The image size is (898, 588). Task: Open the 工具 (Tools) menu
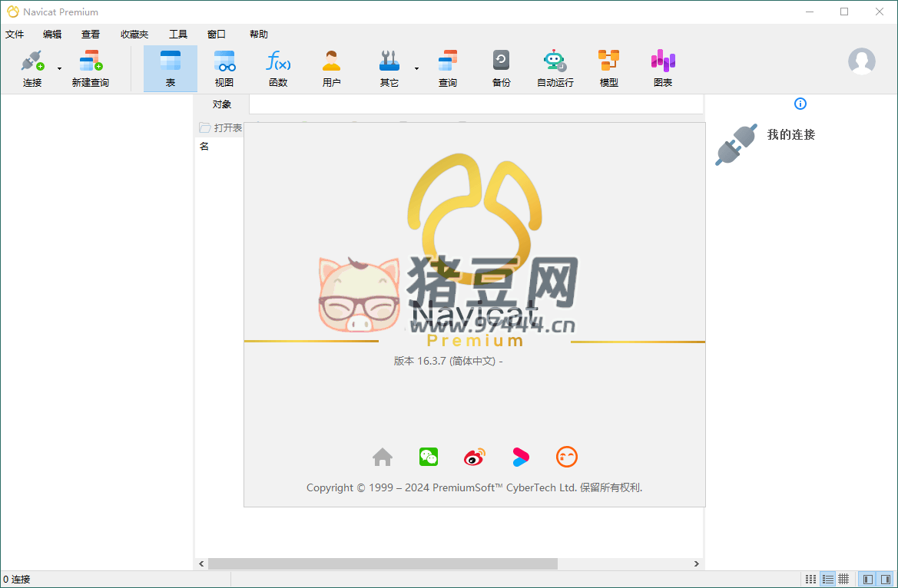(x=178, y=35)
